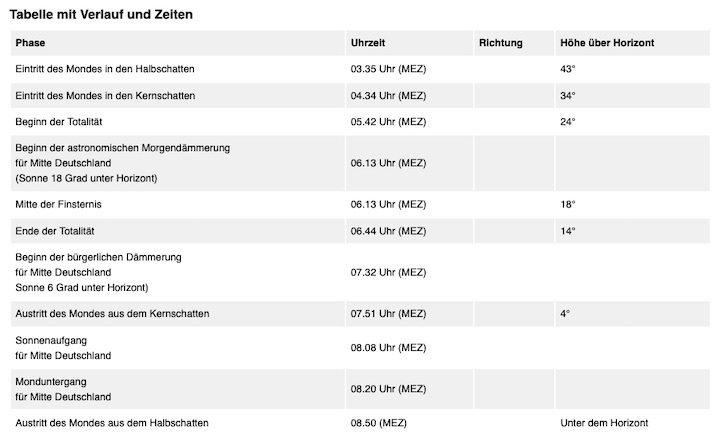Click the 43° height value
This screenshot has height=446, width=720.
click(568, 69)
